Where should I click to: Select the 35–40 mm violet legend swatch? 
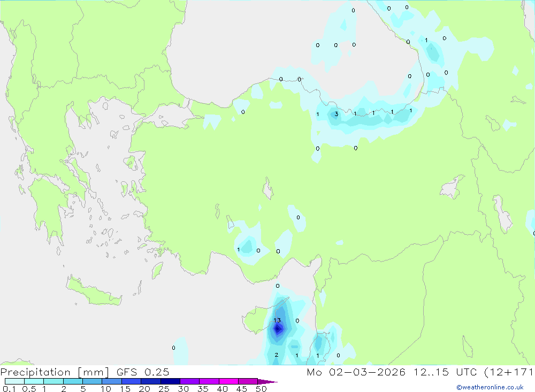coord(209,381)
